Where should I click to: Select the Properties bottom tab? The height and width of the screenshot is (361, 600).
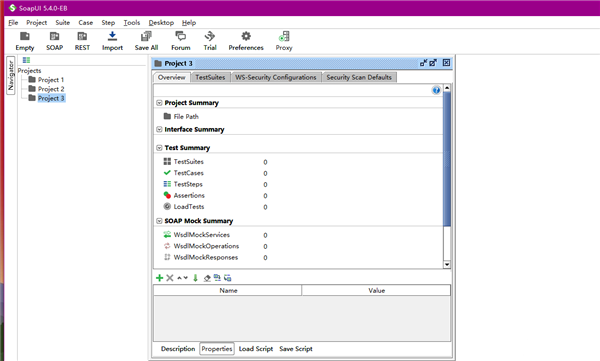tap(217, 349)
